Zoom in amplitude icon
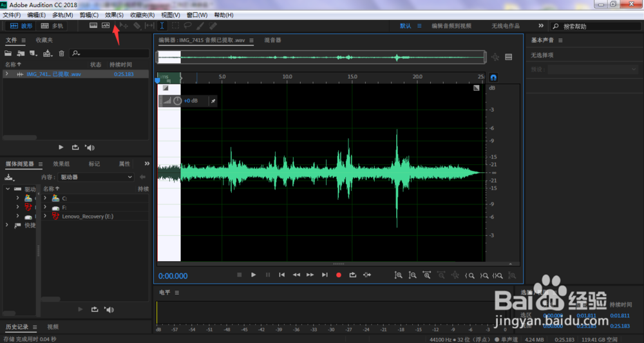The image size is (644, 343). [x=399, y=275]
